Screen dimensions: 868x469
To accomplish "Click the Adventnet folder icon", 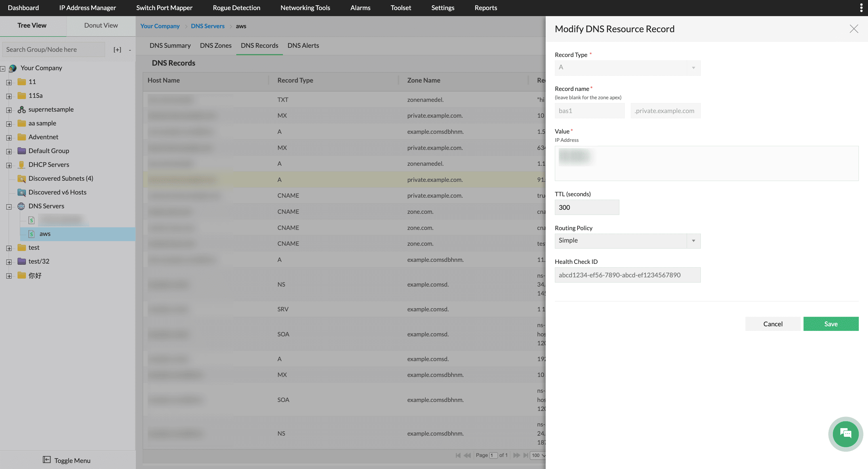I will (22, 137).
